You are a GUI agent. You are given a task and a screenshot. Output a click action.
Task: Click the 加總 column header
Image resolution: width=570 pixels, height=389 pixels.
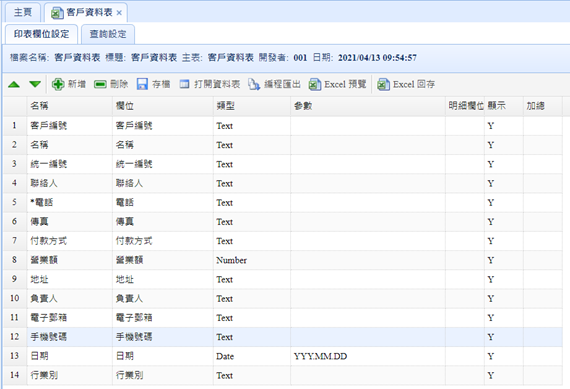543,106
